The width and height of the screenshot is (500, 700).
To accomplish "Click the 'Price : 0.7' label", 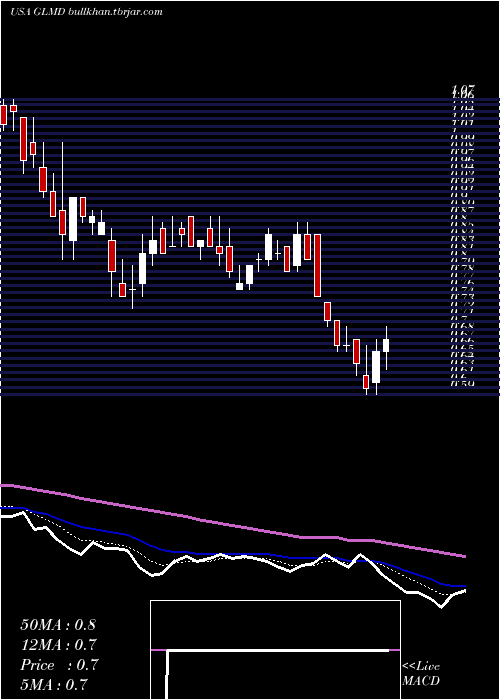I will tap(59, 665).
